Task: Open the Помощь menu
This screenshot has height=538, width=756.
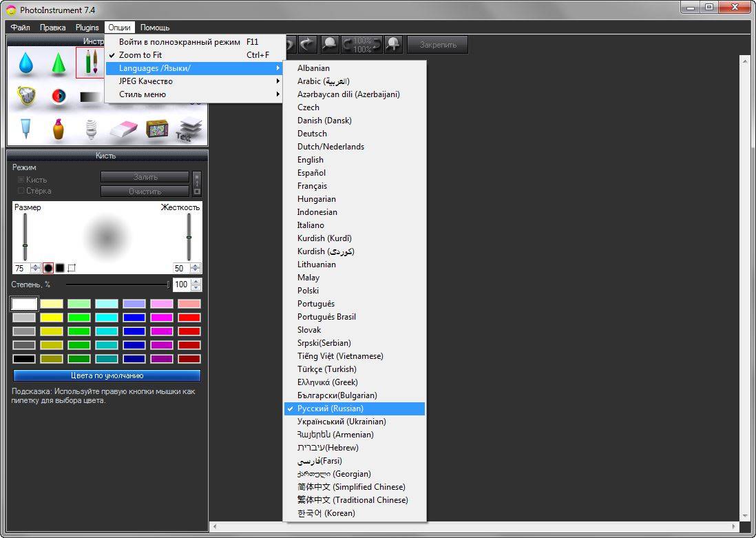Action: pyautogui.click(x=155, y=28)
